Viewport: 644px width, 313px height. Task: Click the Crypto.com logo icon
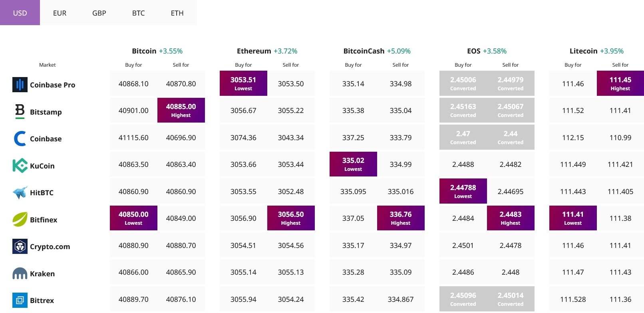pos(20,246)
